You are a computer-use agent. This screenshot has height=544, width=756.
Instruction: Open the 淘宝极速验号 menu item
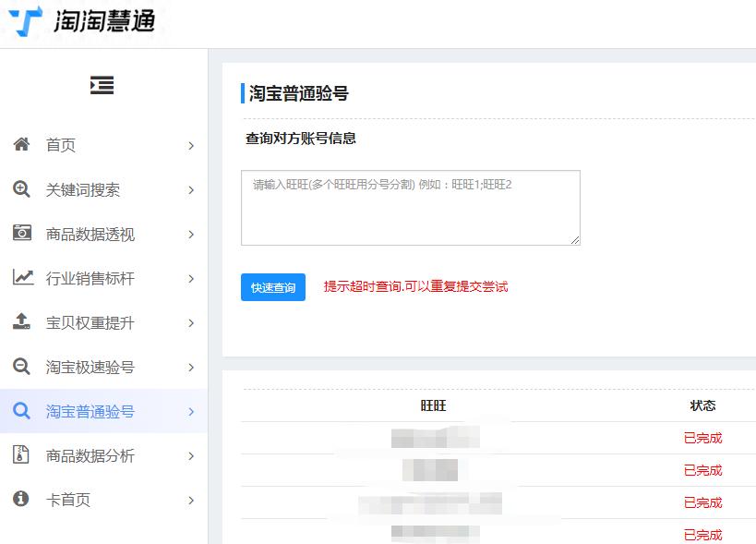point(92,367)
